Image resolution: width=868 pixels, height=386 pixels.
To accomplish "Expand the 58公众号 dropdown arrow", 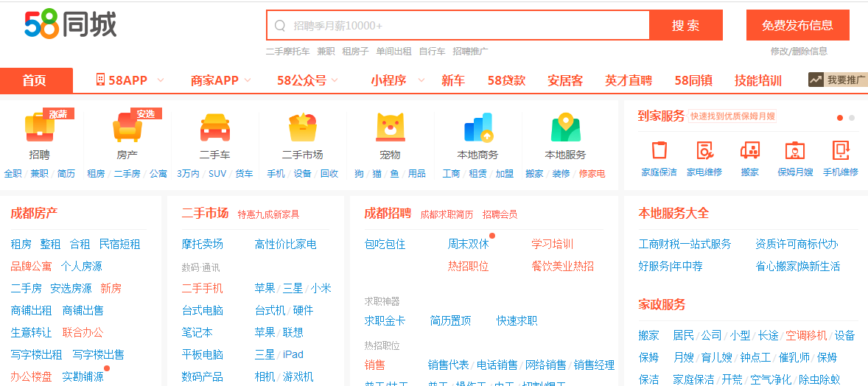I will [335, 80].
